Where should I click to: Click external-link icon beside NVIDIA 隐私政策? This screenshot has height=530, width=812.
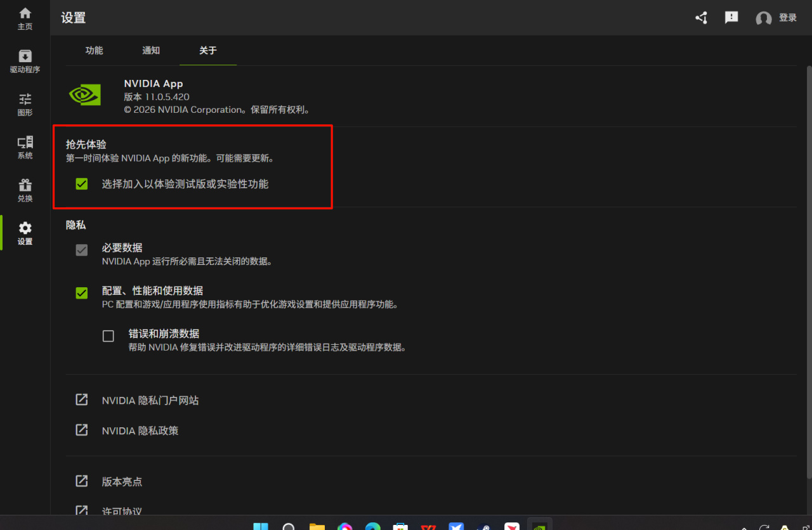(82, 430)
